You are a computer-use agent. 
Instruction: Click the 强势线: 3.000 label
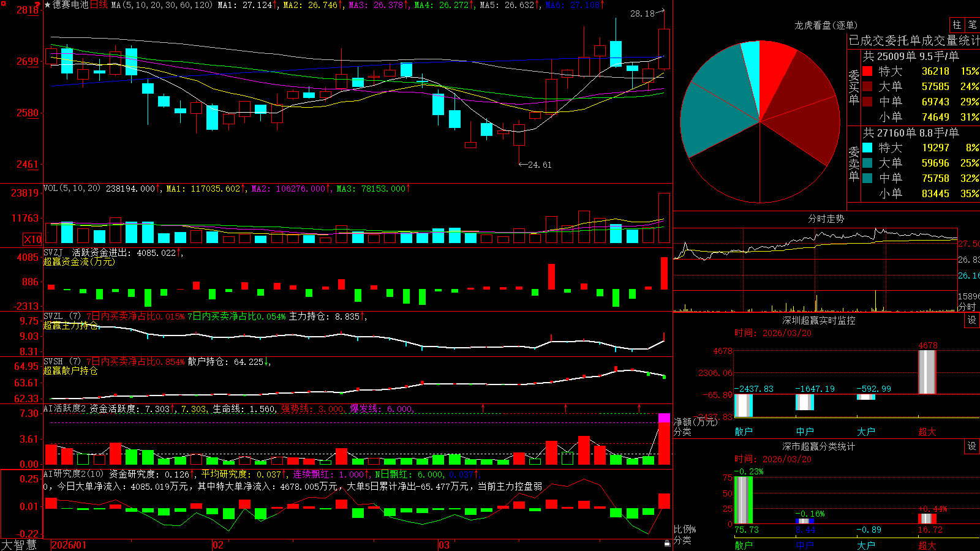312,409
